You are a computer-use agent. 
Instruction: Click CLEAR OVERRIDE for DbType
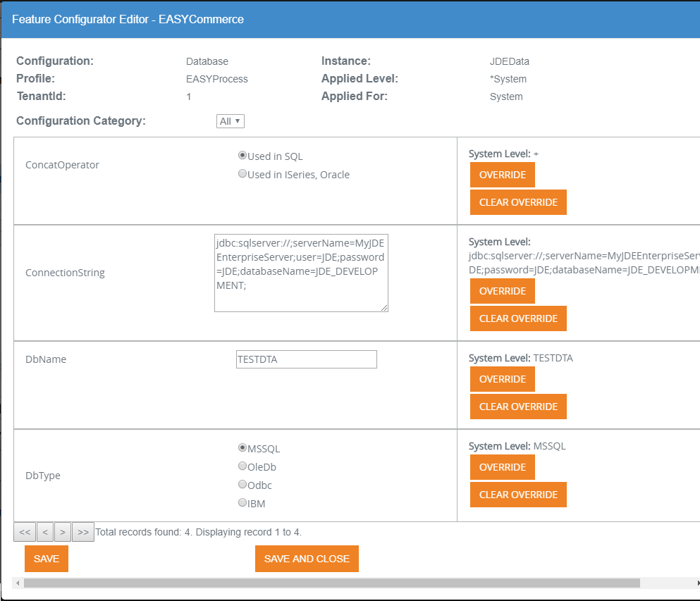(518, 495)
